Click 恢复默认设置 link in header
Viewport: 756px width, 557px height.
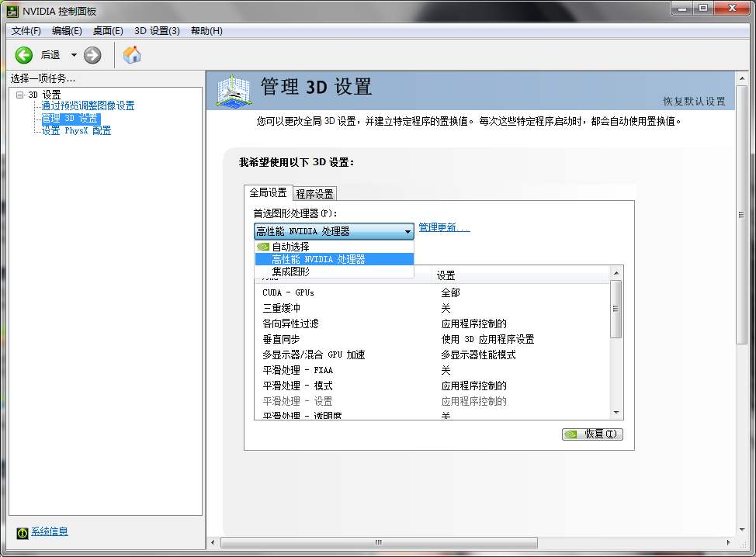click(x=694, y=101)
